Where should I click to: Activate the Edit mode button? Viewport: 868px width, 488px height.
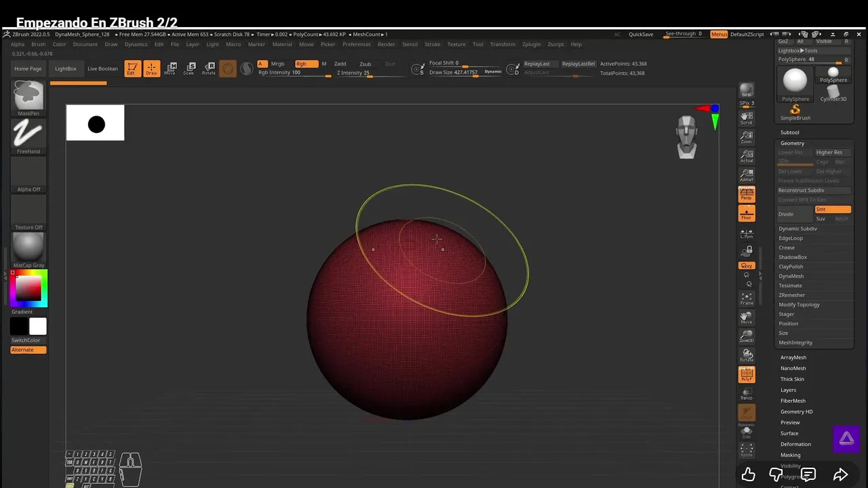pyautogui.click(x=132, y=68)
